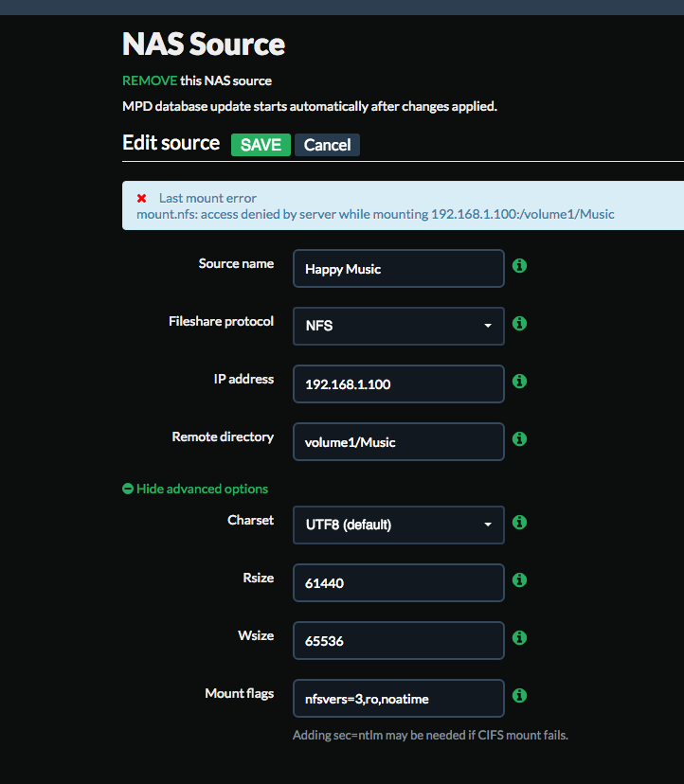Focus the IP address field

(x=398, y=384)
